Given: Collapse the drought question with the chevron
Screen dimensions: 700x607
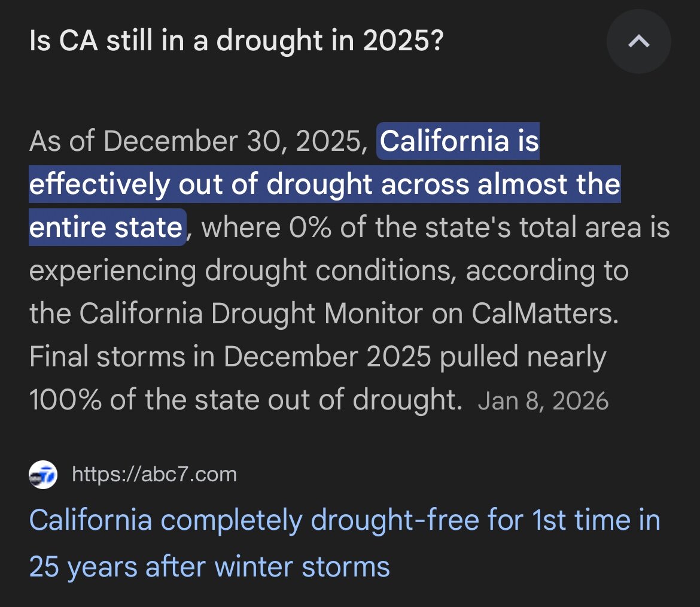Looking at the screenshot, I should (x=638, y=42).
